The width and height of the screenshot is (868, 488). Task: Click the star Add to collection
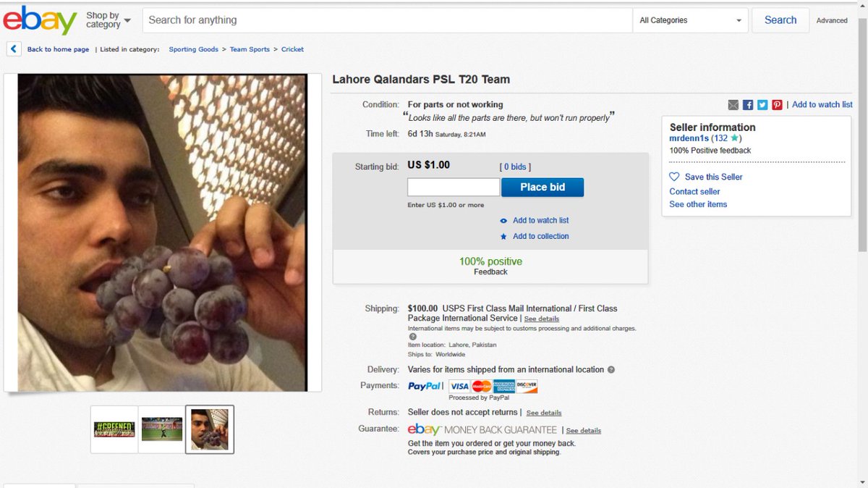[x=504, y=237]
